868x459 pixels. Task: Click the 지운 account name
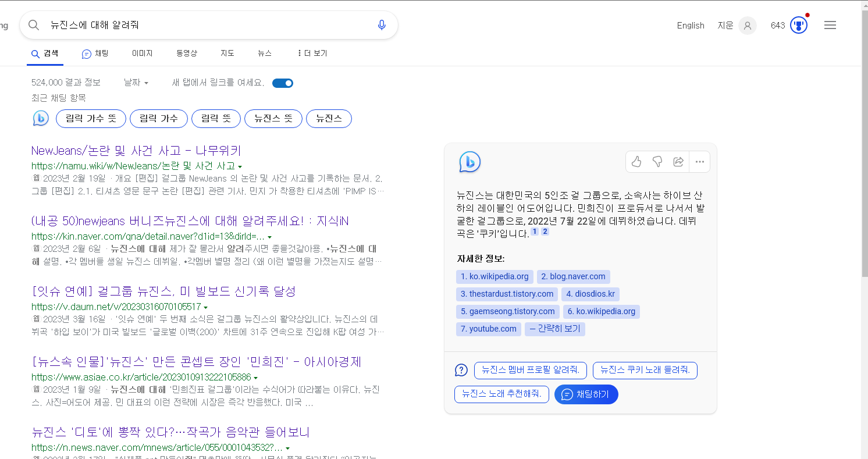725,26
